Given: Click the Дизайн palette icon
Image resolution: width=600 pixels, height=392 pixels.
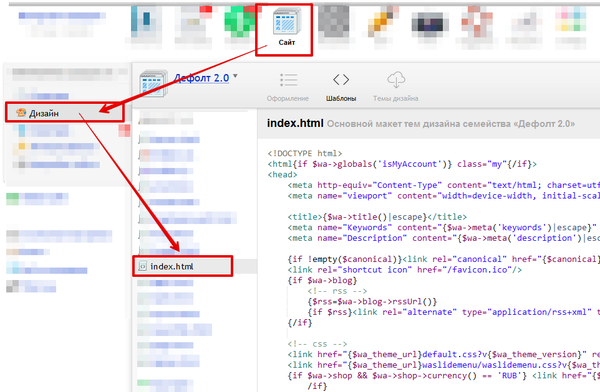Looking at the screenshot, I should point(21,113).
